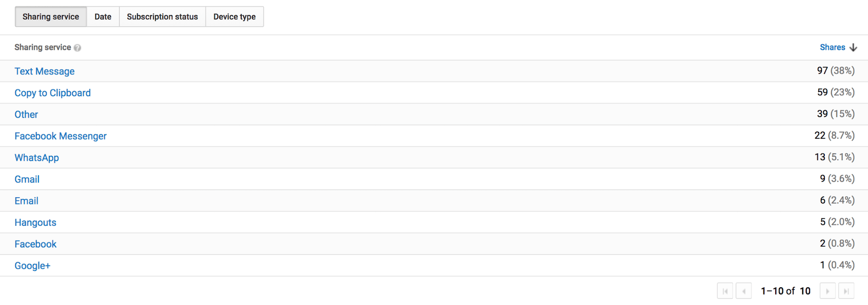Open the Subscription status tab
Viewport: 868px width, 305px height.
(162, 17)
